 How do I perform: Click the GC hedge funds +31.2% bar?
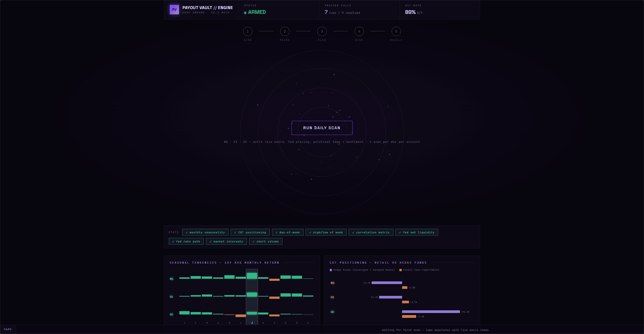coord(431,312)
